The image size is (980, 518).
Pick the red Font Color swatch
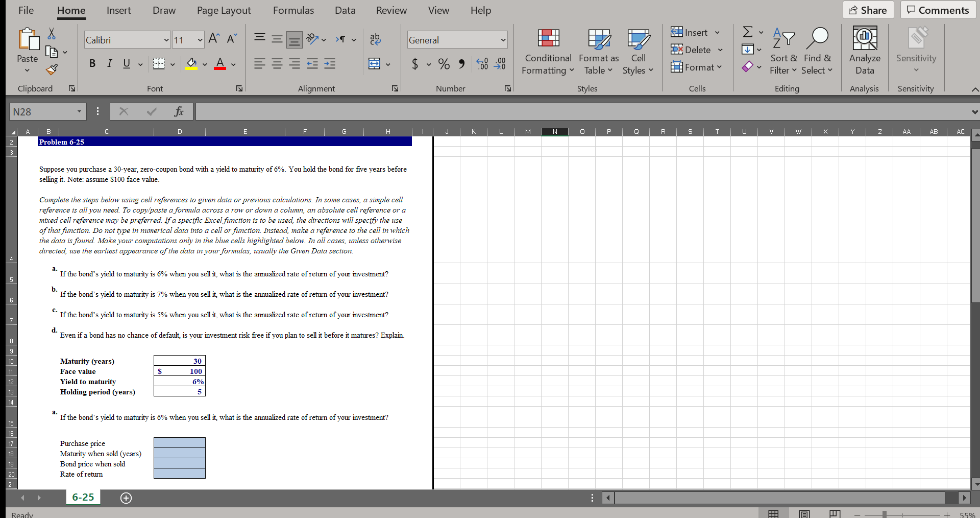click(x=219, y=64)
